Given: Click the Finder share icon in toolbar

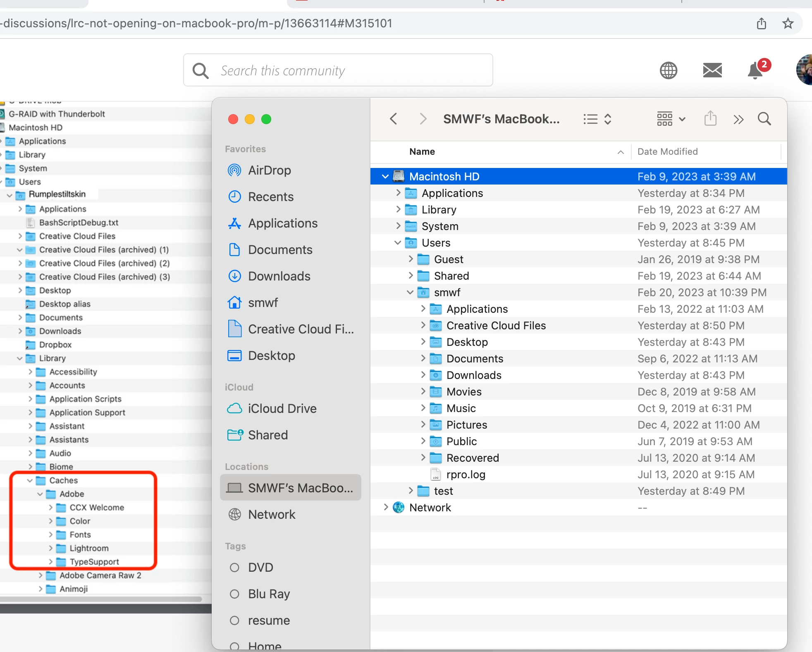Looking at the screenshot, I should [710, 119].
